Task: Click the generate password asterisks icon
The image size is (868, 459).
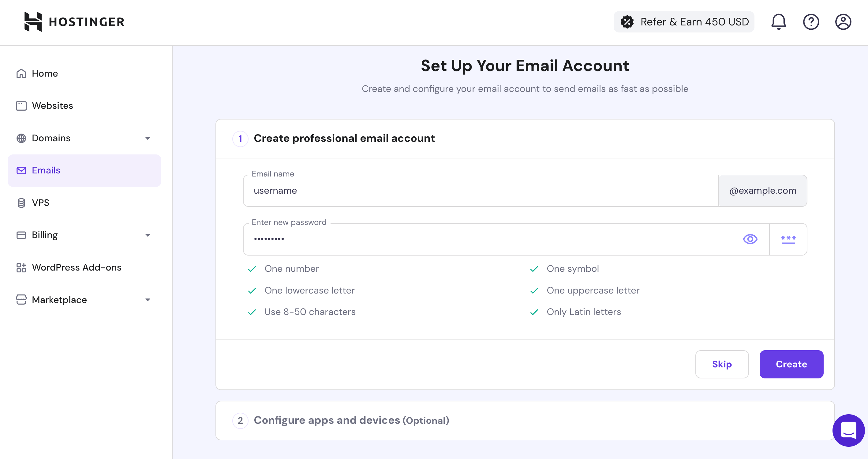Action: pyautogui.click(x=788, y=239)
